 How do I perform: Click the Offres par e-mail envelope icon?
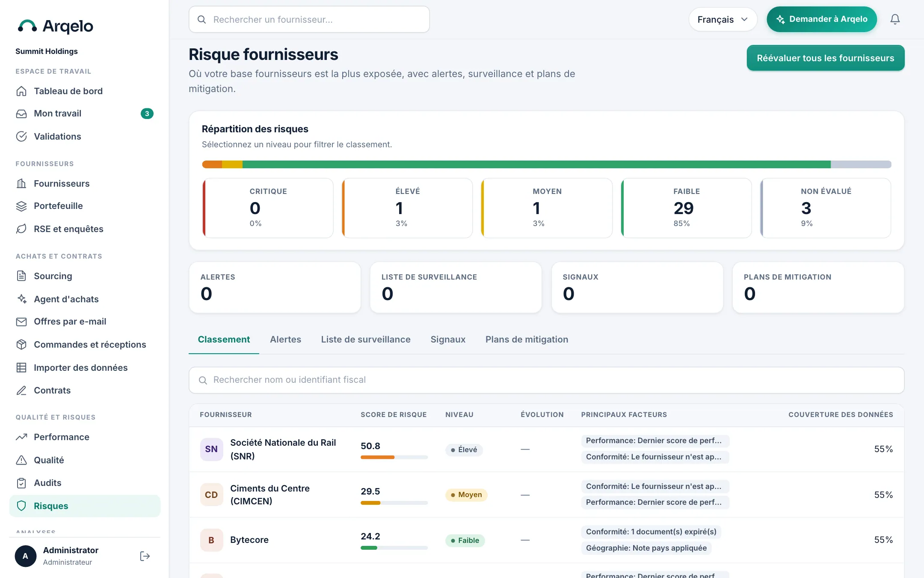[x=21, y=322]
